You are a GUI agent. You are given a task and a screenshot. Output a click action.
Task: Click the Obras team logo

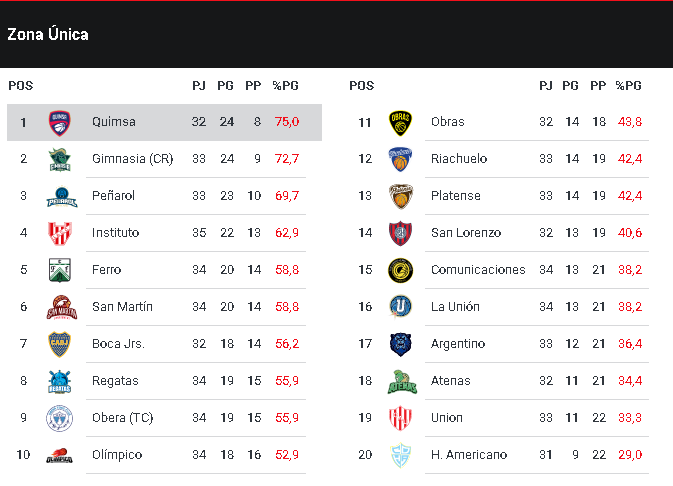tap(400, 122)
